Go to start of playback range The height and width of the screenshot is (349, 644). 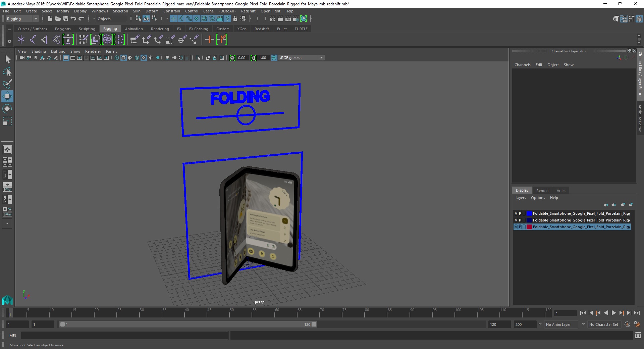pos(583,313)
